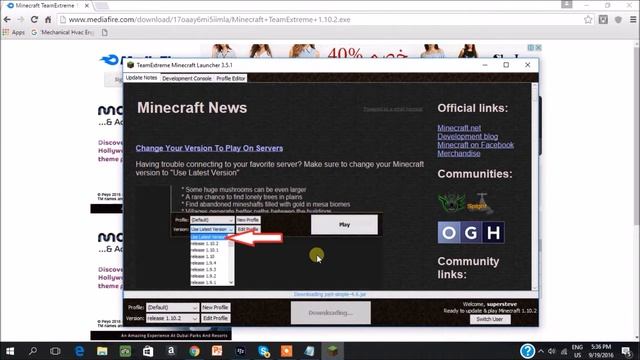Open Task View from the taskbar
Viewport: 640px width, 360px height.
[55, 351]
